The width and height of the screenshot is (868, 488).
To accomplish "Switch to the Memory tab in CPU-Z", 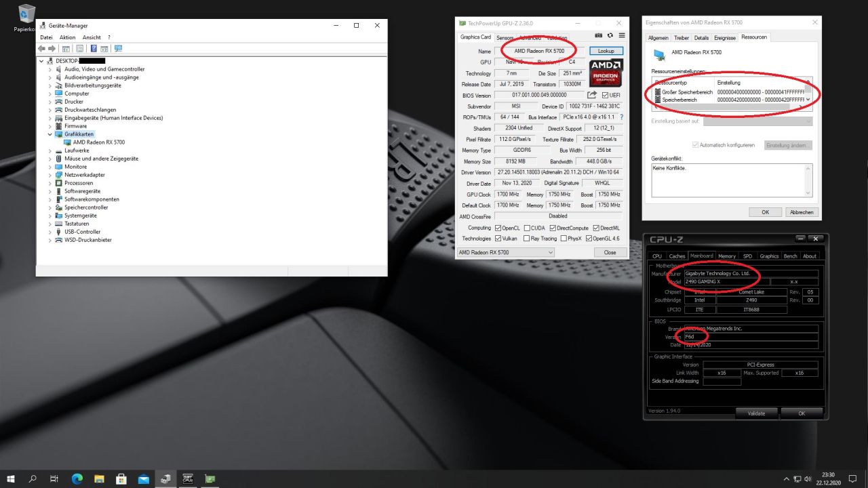I will tap(727, 256).
